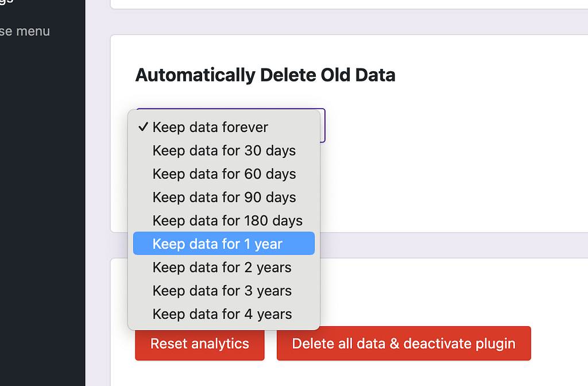Image resolution: width=588 pixels, height=386 pixels.
Task: Choose "Keep data for 4 years" retention
Action: pos(222,314)
